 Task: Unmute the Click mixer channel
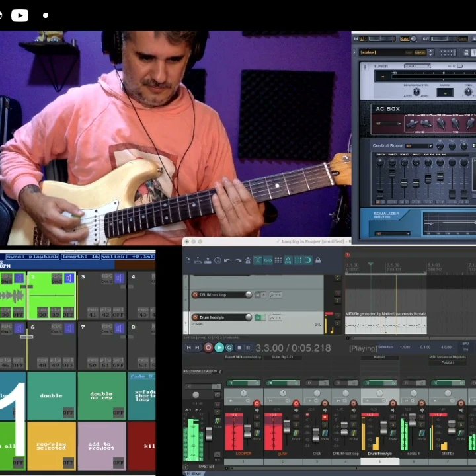point(325,417)
